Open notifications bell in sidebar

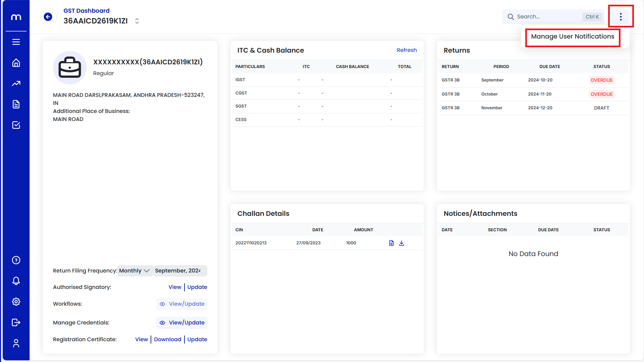coord(16,281)
